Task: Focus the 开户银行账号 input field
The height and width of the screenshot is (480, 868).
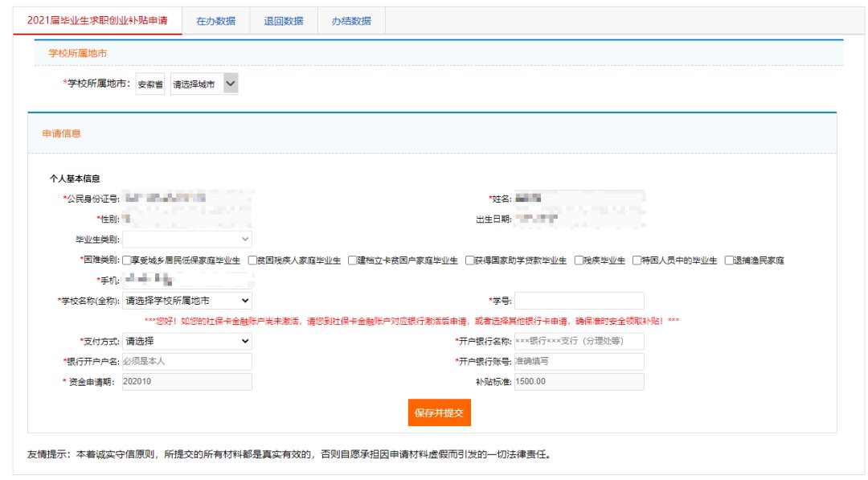Action: 579,361
